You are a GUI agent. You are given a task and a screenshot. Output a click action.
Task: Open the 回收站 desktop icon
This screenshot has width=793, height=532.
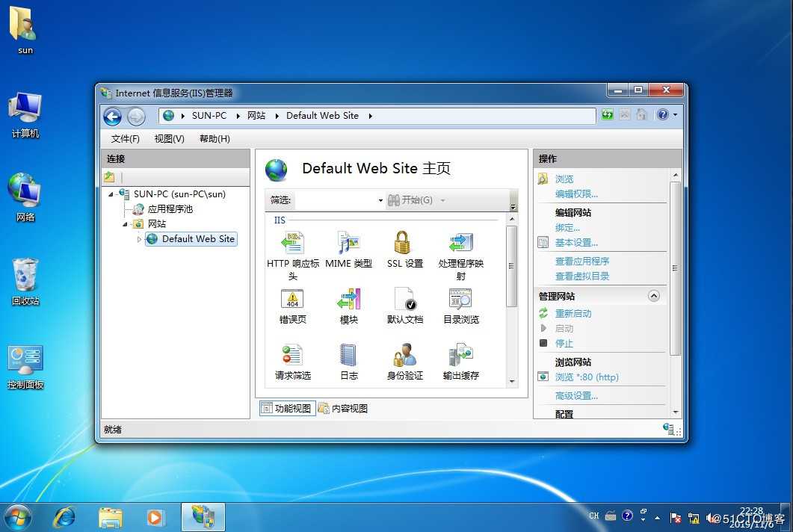pos(25,282)
